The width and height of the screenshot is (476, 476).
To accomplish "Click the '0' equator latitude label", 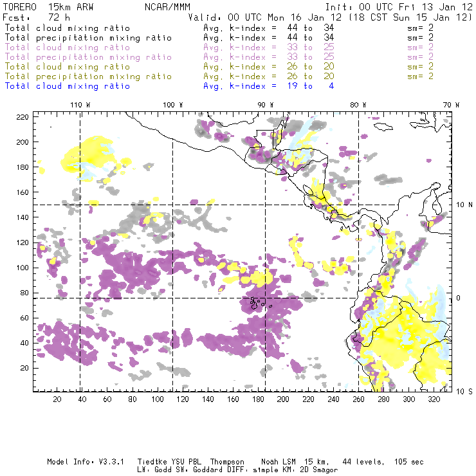I will click(x=459, y=298).
